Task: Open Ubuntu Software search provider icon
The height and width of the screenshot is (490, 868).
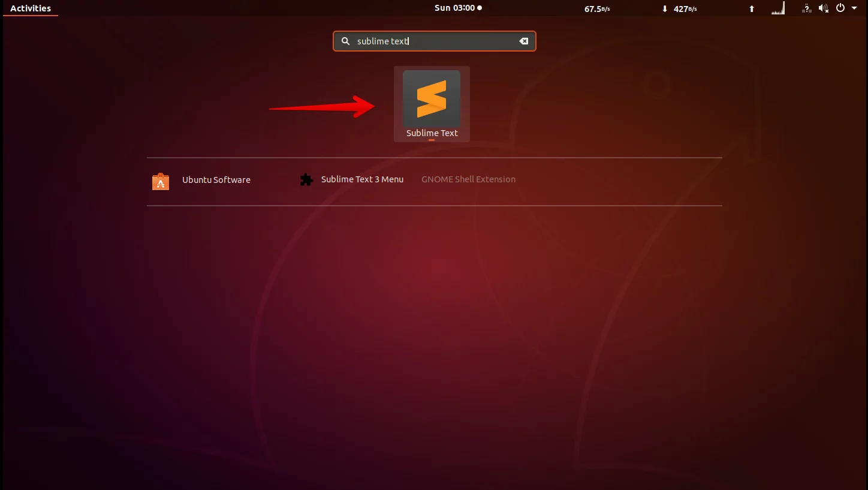Action: (161, 181)
